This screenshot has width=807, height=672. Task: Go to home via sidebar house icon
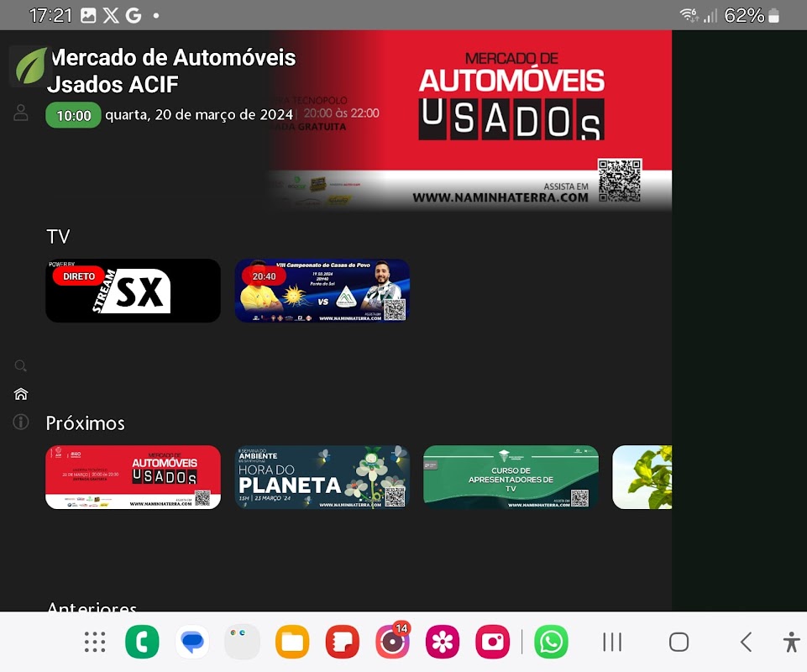tap(21, 394)
